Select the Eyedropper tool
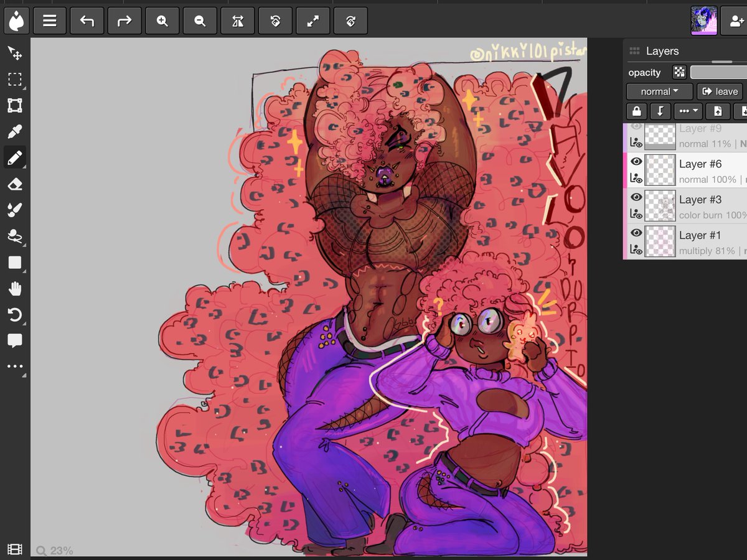Viewport: 747px width, 560px height. [x=15, y=131]
